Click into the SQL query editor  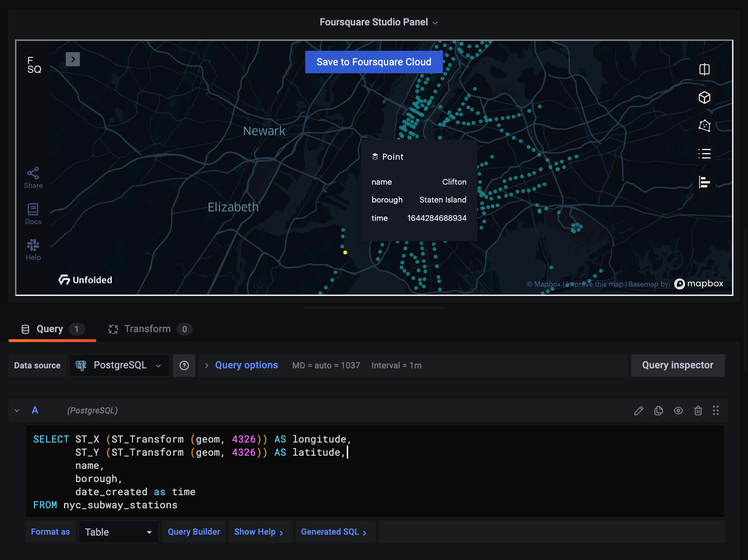[375, 472]
